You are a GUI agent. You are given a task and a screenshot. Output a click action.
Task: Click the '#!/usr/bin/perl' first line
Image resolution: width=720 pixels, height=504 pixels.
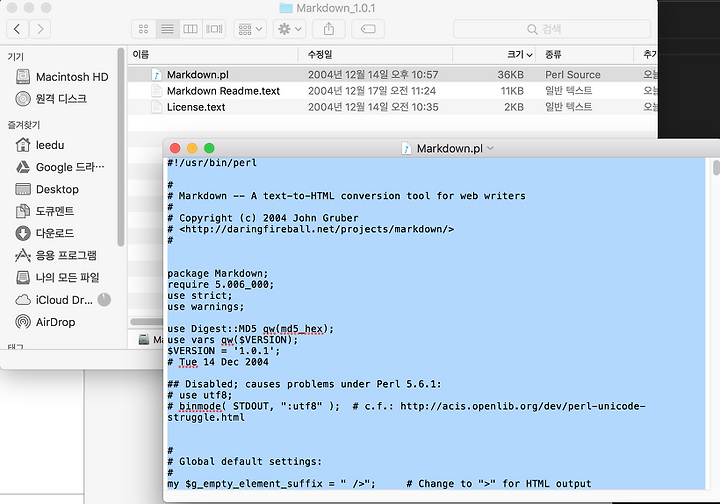tap(212, 163)
